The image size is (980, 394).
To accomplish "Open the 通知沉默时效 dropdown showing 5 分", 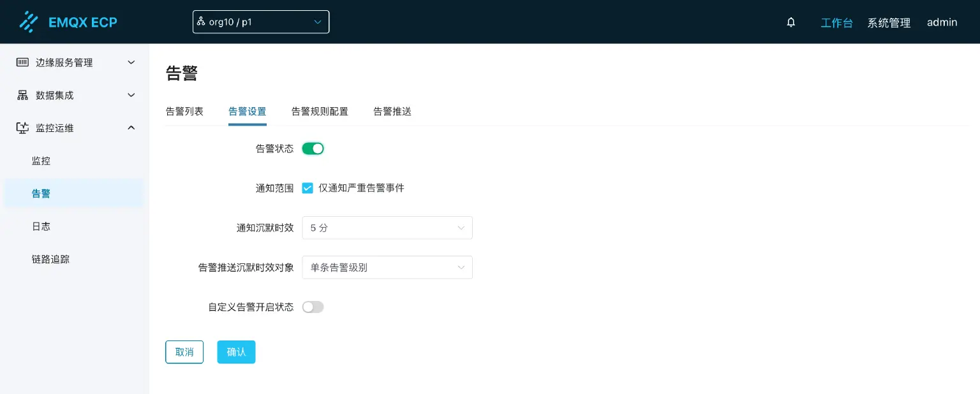I will [x=387, y=228].
